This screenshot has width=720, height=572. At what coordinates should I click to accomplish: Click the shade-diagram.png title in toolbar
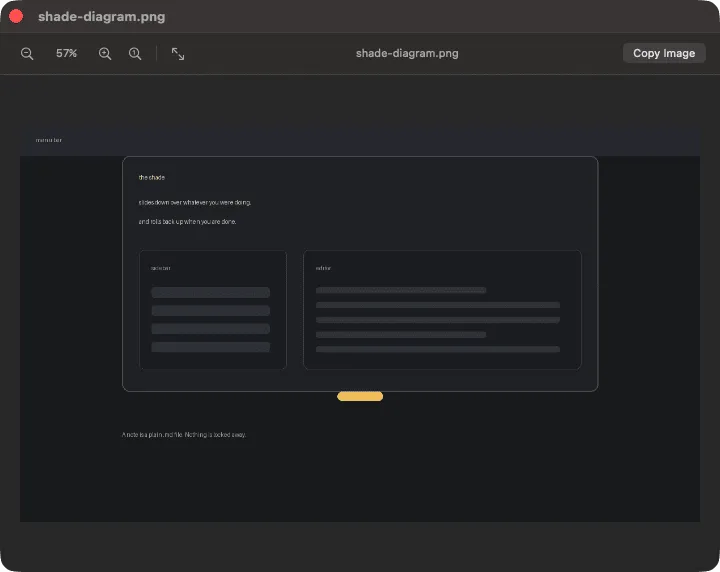pos(407,53)
